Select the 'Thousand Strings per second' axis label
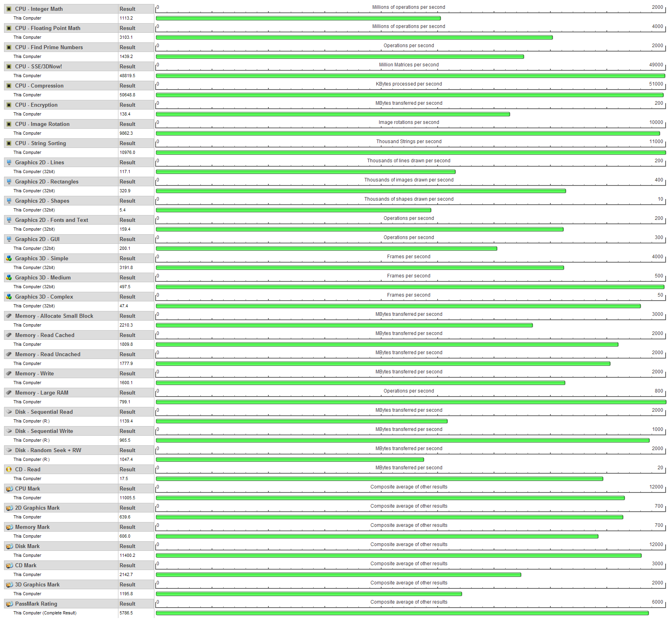The width and height of the screenshot is (672, 622). click(x=409, y=142)
